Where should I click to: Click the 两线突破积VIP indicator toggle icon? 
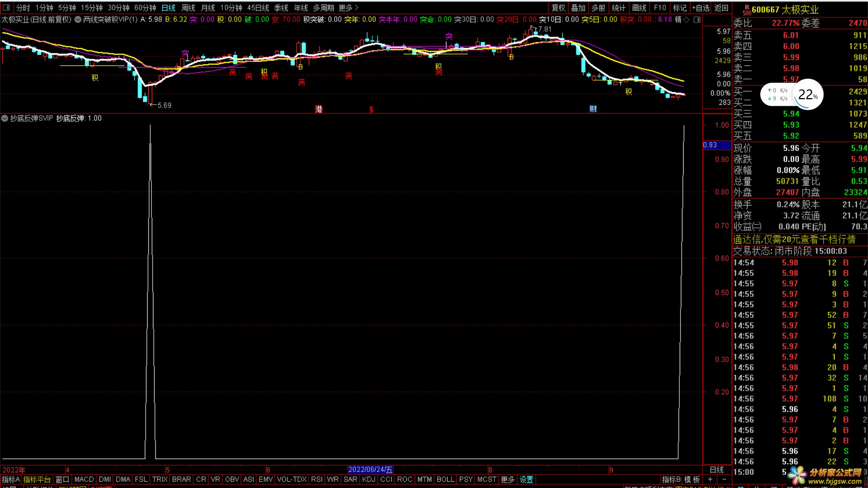click(78, 19)
